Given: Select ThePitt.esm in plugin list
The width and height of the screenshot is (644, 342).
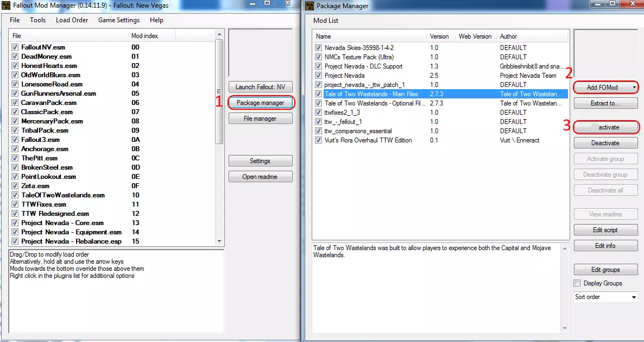Looking at the screenshot, I should click(40, 158).
